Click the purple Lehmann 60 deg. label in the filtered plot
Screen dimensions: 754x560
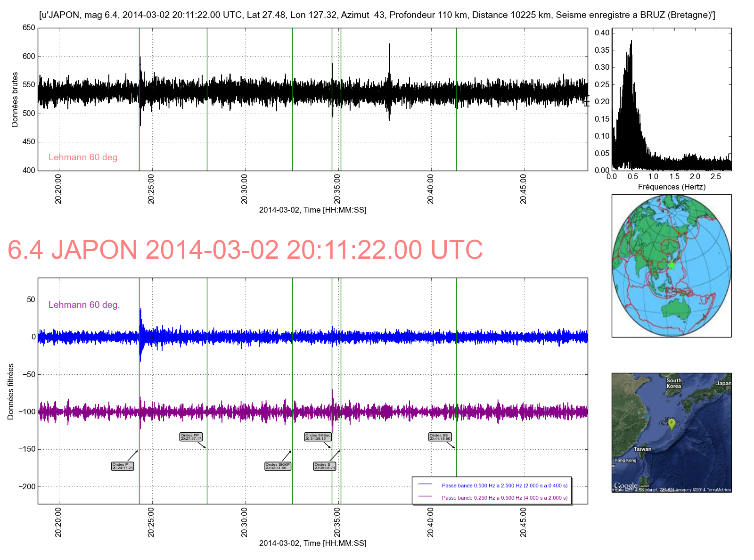84,305
